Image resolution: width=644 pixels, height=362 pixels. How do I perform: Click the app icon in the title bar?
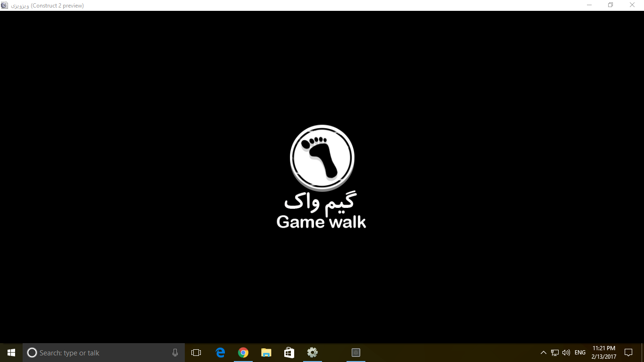5,5
